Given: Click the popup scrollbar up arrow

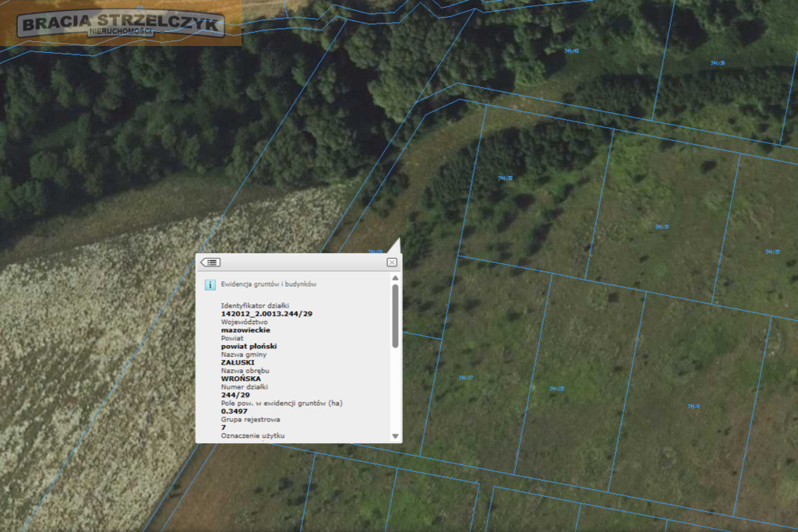Looking at the screenshot, I should tap(395, 278).
